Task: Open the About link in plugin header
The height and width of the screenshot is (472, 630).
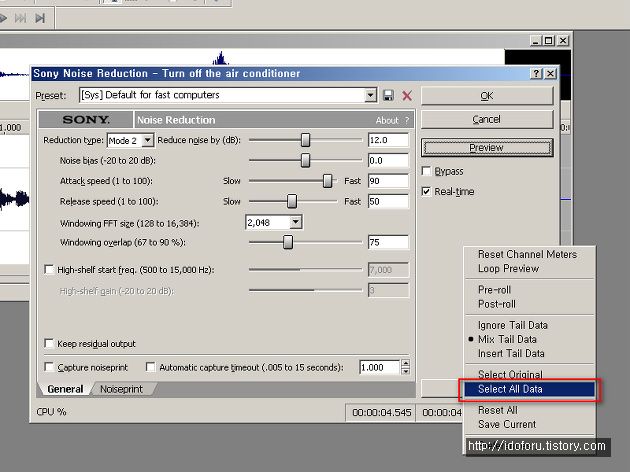Action: pos(387,120)
